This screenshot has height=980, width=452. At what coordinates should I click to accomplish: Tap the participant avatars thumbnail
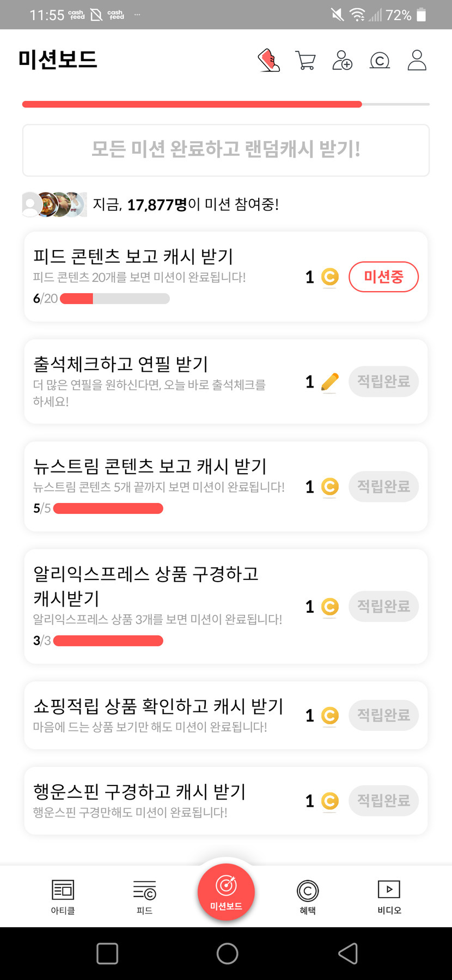click(54, 204)
